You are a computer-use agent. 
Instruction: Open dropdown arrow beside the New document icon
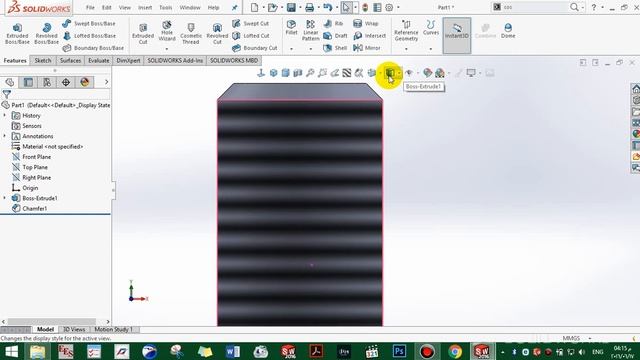pyautogui.click(x=263, y=7)
